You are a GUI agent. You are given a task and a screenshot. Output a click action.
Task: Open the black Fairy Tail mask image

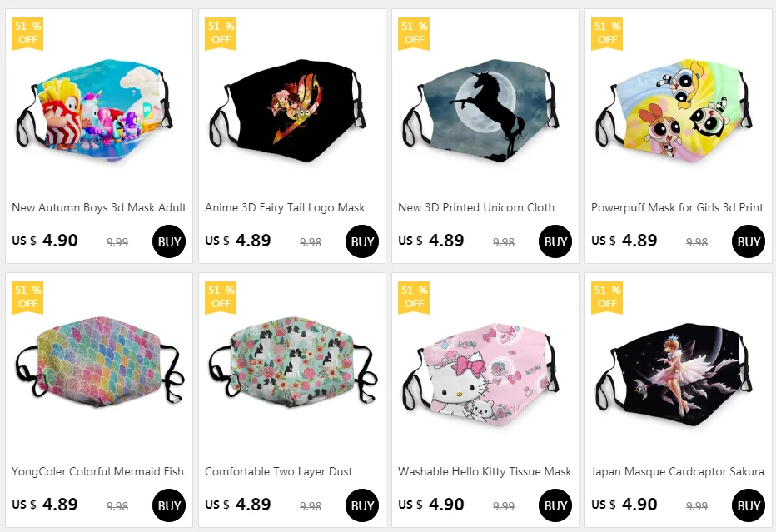pos(289,111)
